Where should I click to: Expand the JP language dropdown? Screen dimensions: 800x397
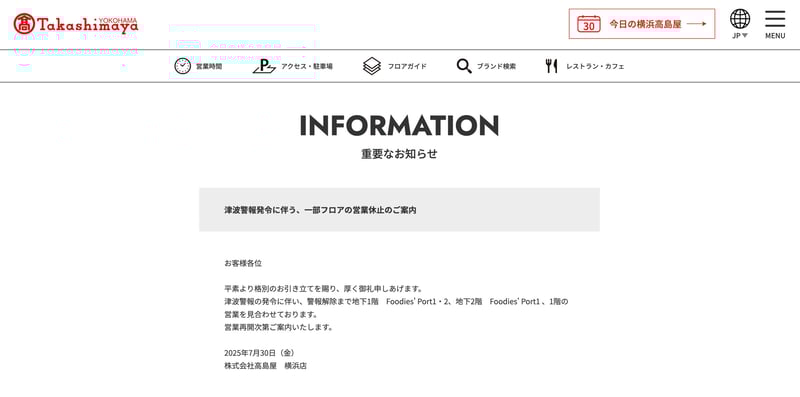(740, 36)
